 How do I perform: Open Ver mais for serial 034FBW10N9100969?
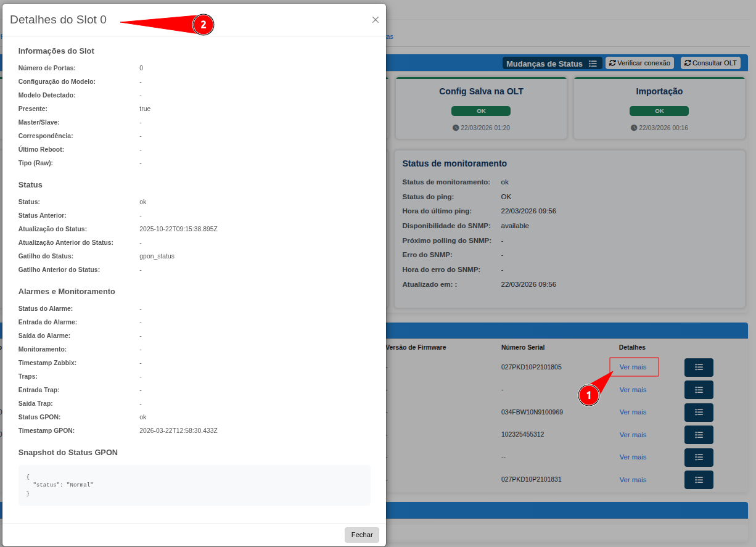(x=633, y=412)
